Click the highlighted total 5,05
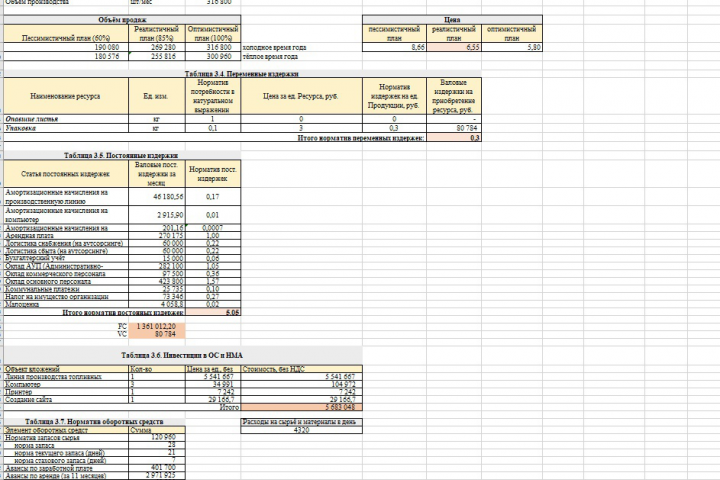720x480 pixels. 213,312
